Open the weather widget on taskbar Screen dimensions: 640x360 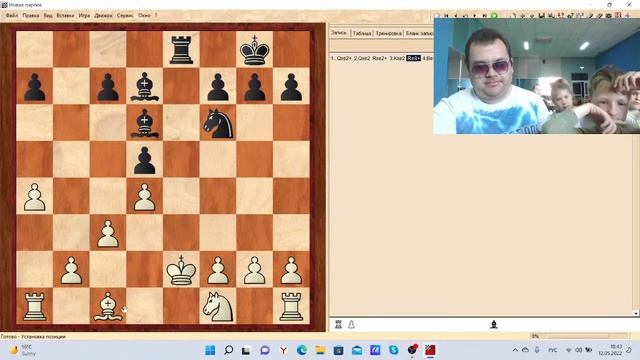click(x=22, y=350)
